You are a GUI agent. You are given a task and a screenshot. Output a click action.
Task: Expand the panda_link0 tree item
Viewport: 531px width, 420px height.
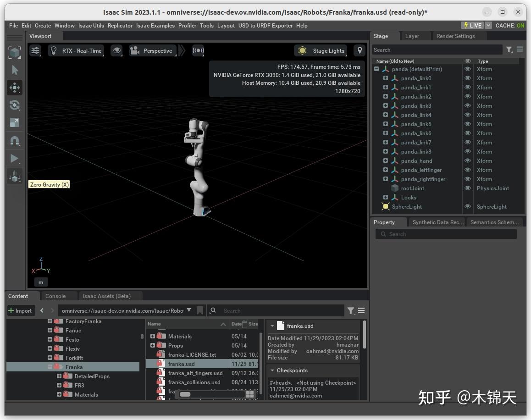tap(385, 78)
